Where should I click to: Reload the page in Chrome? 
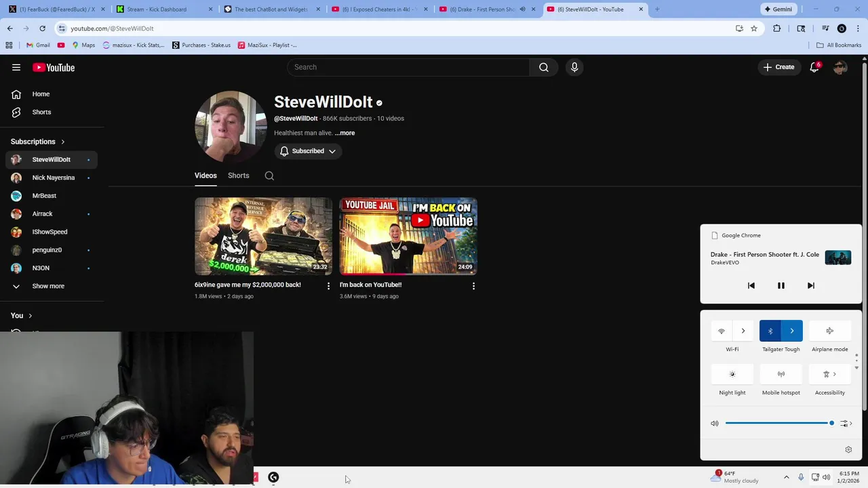coord(42,28)
